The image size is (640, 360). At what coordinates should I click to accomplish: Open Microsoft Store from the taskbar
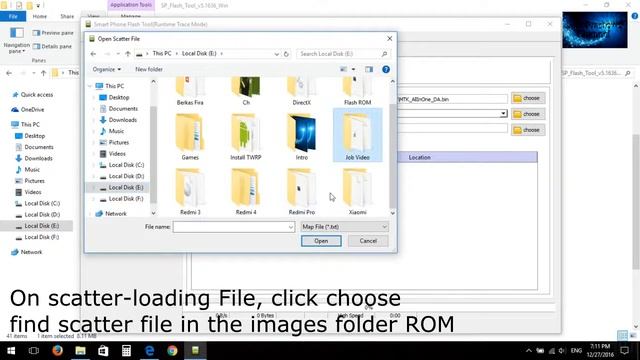pos(103,351)
